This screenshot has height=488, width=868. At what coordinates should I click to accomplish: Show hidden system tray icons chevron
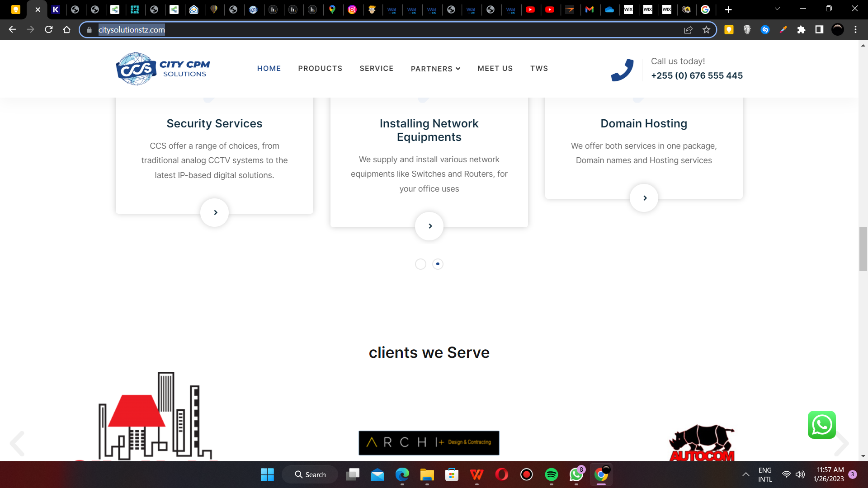746,474
